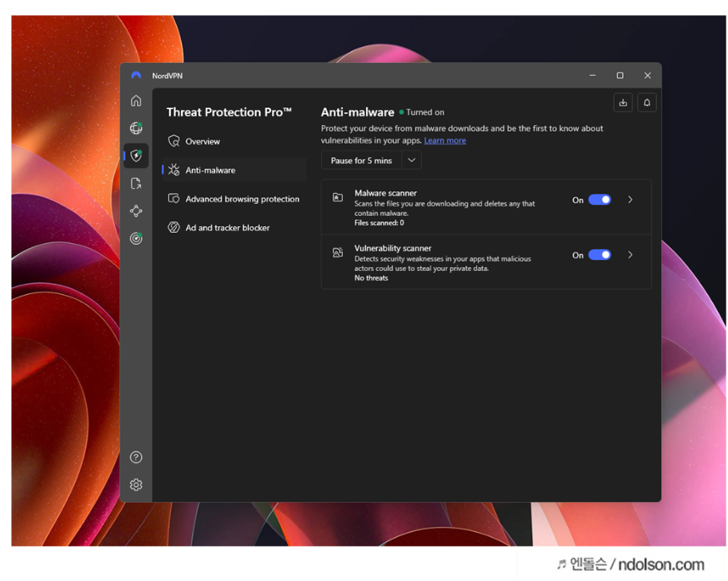Close the NordVPN window

click(x=647, y=75)
